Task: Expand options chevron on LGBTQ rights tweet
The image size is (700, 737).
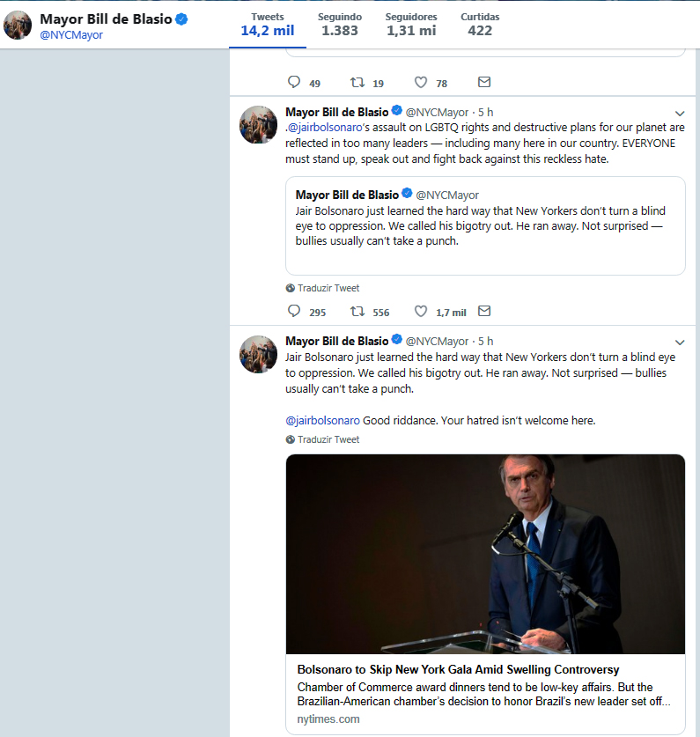Action: point(680,114)
